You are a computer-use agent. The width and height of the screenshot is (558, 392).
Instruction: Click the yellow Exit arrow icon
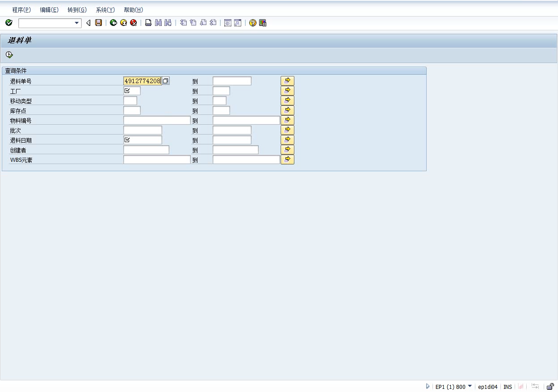[x=123, y=23]
